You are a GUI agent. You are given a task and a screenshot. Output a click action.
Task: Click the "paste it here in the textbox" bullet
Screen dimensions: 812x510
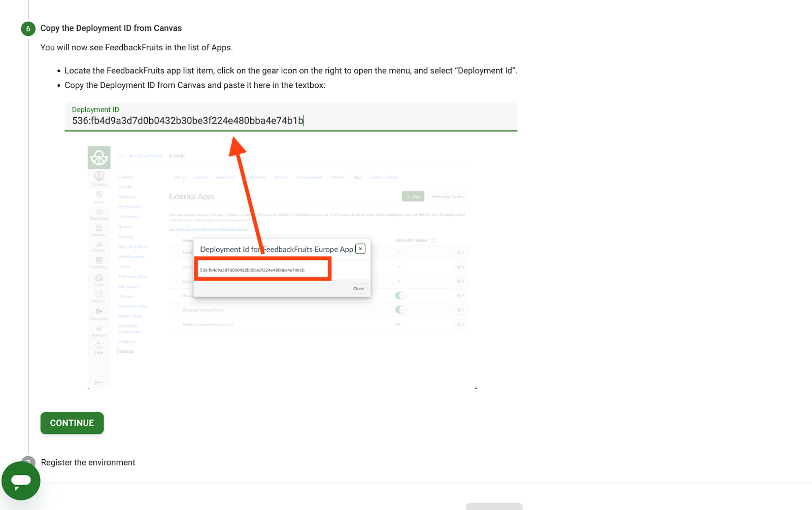pos(195,85)
